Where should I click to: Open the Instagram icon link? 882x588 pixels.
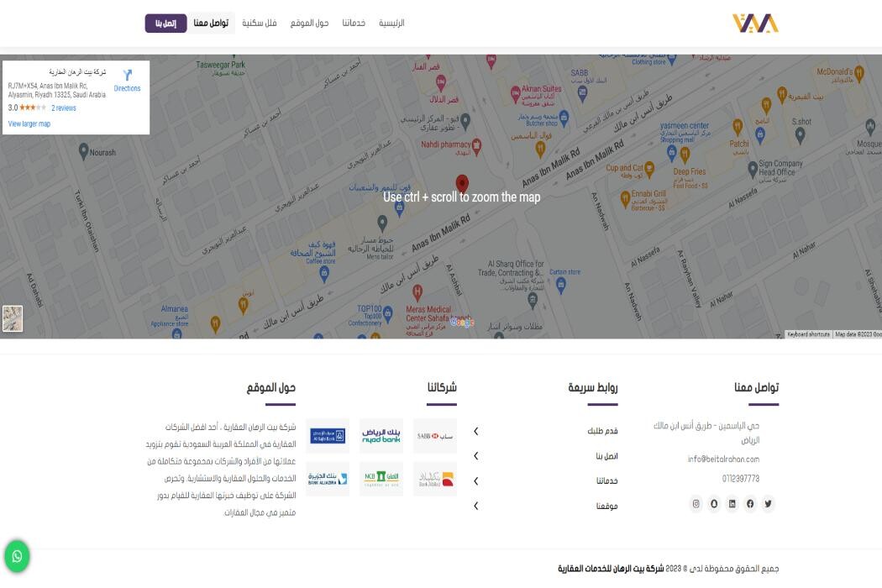(x=696, y=504)
